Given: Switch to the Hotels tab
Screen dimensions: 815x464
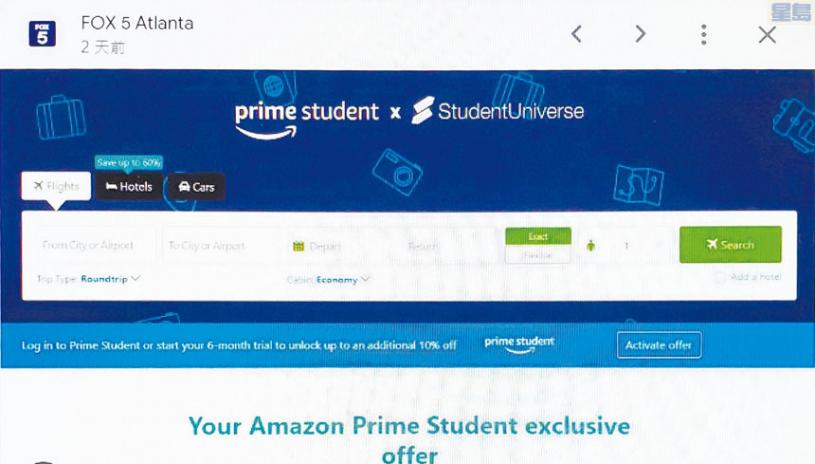Looking at the screenshot, I should [x=129, y=187].
